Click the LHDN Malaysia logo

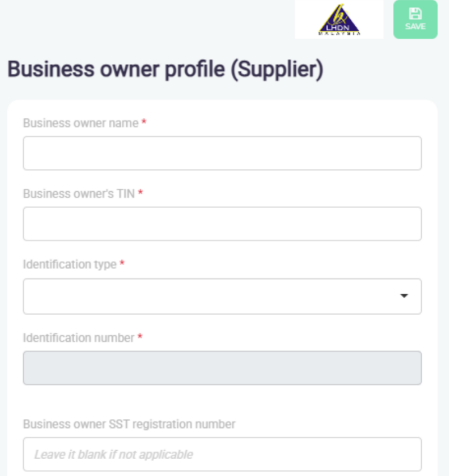(x=339, y=19)
